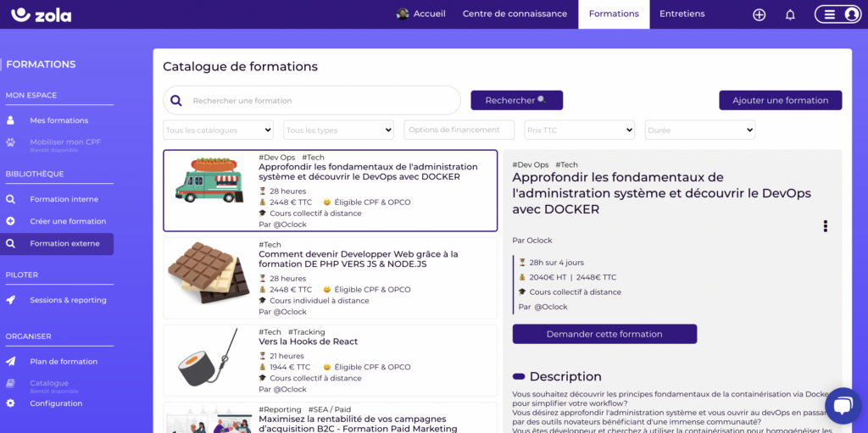The height and width of the screenshot is (433, 868).
Task: Click the search magnifier in search field
Action: 176,100
